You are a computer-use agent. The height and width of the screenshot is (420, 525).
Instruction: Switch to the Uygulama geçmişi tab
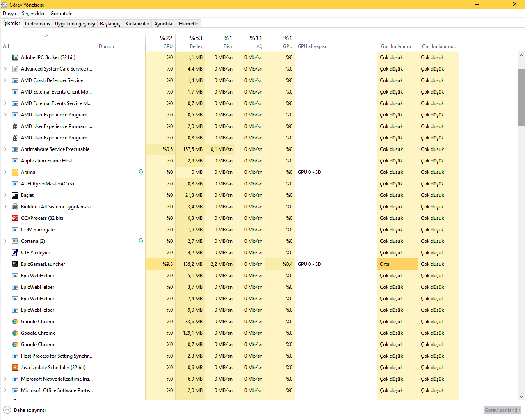pyautogui.click(x=75, y=24)
